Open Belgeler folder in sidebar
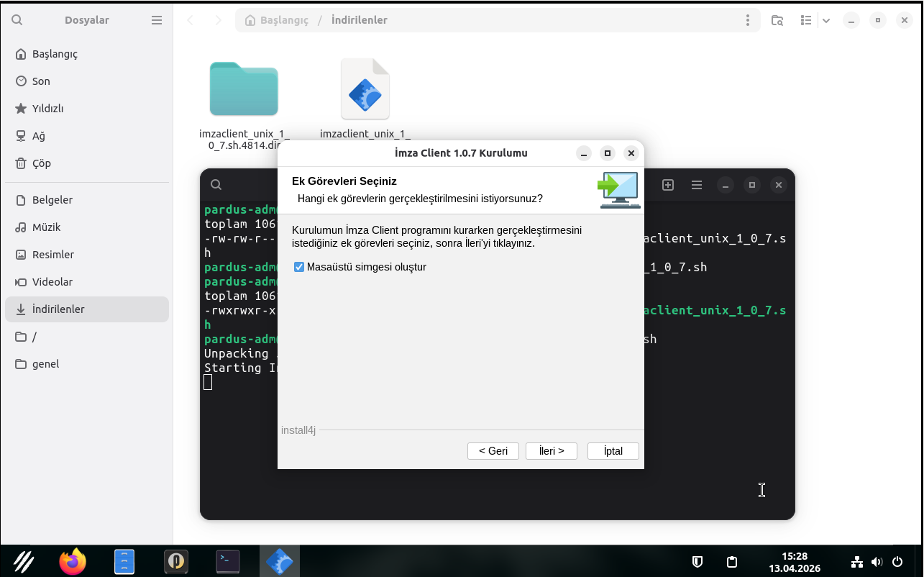924x577 pixels. click(87, 200)
